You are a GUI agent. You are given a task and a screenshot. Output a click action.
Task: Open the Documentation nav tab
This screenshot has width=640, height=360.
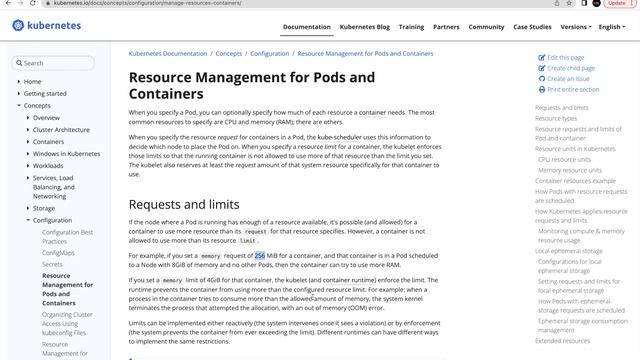click(x=307, y=27)
